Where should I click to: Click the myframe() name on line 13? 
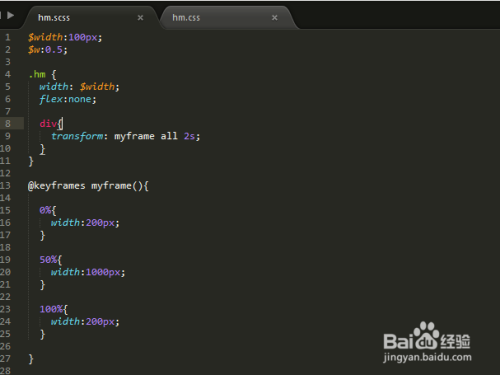[117, 186]
